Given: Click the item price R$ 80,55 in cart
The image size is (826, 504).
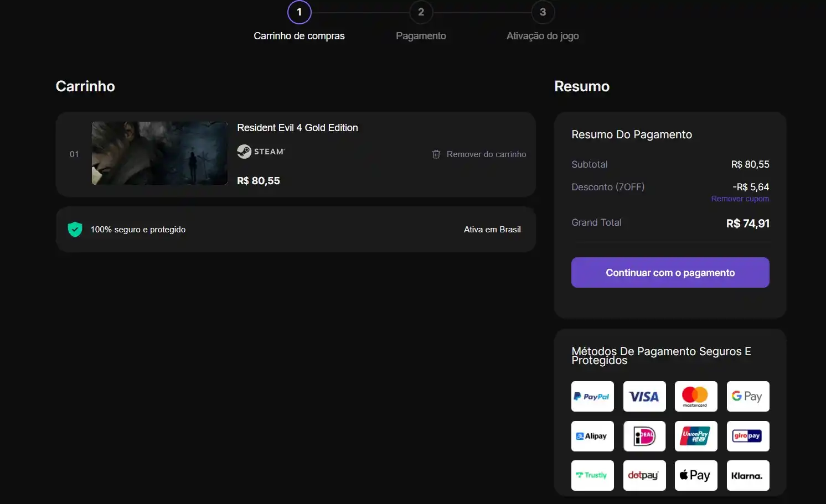Looking at the screenshot, I should [x=259, y=181].
